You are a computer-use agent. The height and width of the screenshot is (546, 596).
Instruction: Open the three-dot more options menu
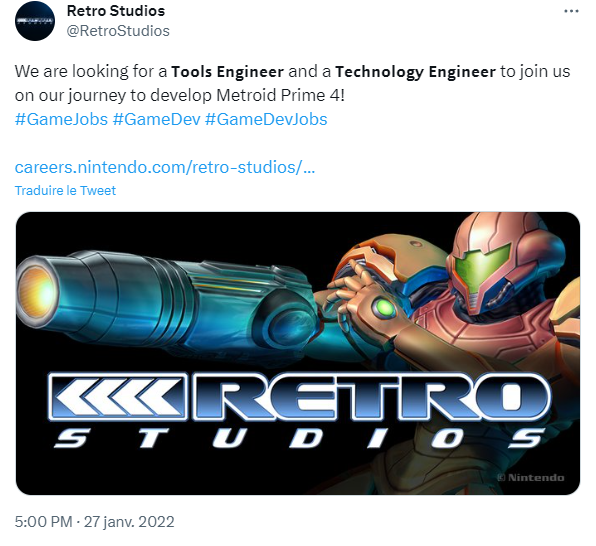(x=571, y=11)
